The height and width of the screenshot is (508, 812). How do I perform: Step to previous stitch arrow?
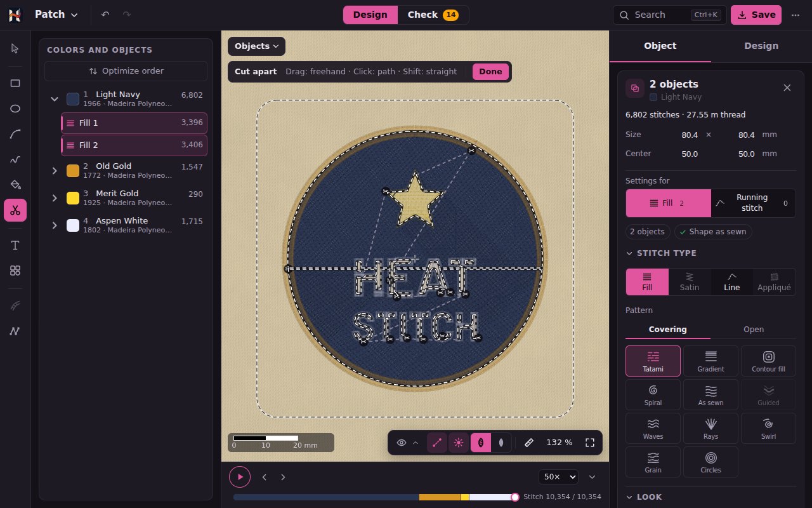point(265,477)
